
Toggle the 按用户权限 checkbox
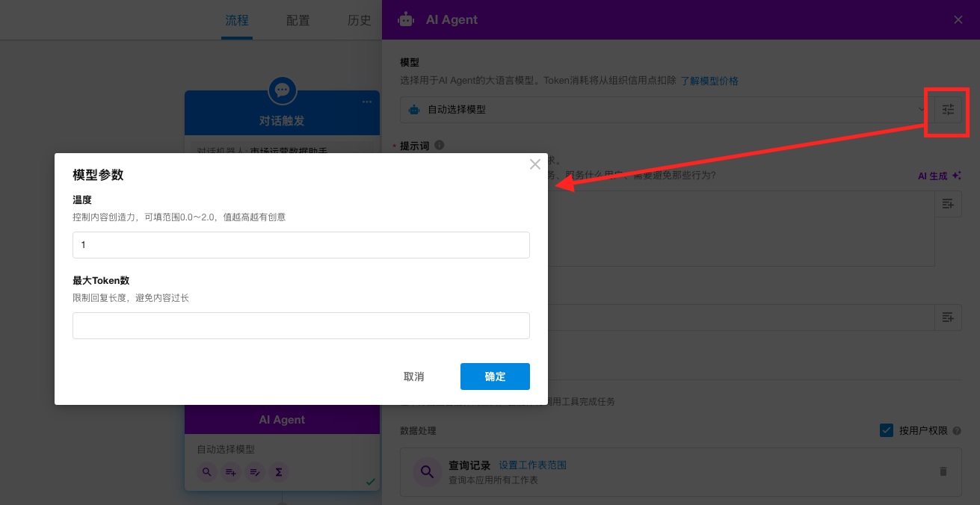tap(887, 430)
